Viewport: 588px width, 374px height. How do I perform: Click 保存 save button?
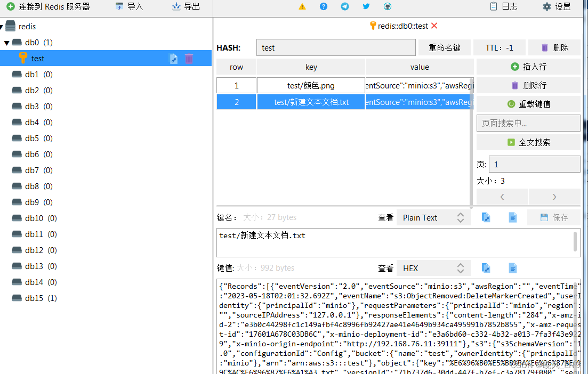tap(554, 217)
